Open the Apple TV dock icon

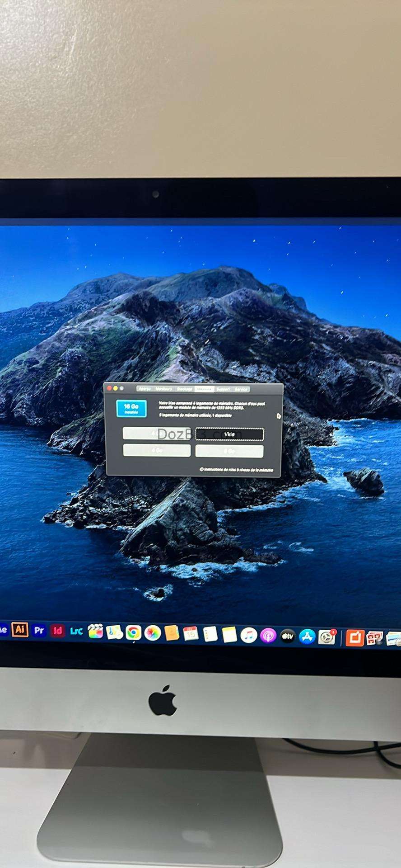(x=287, y=637)
